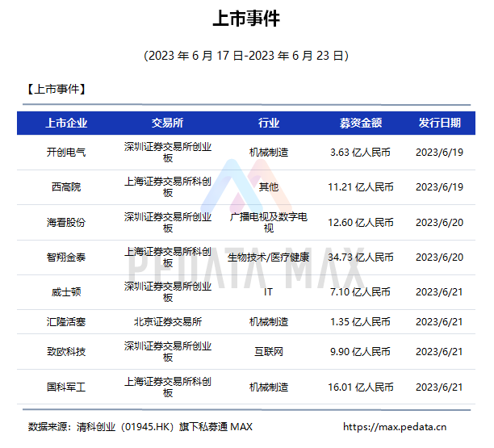The width and height of the screenshot is (494, 448).
Task: Select amount 34.73 亿人民币
Action: (361, 257)
